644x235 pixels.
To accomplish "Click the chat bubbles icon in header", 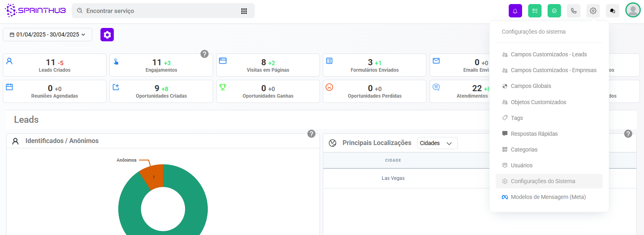I will coord(612,11).
